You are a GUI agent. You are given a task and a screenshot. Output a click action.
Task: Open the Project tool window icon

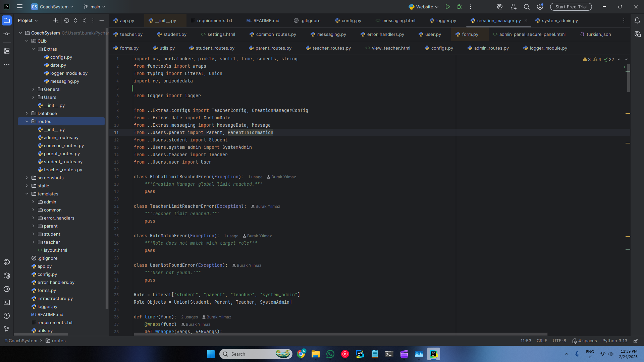[x=7, y=20]
